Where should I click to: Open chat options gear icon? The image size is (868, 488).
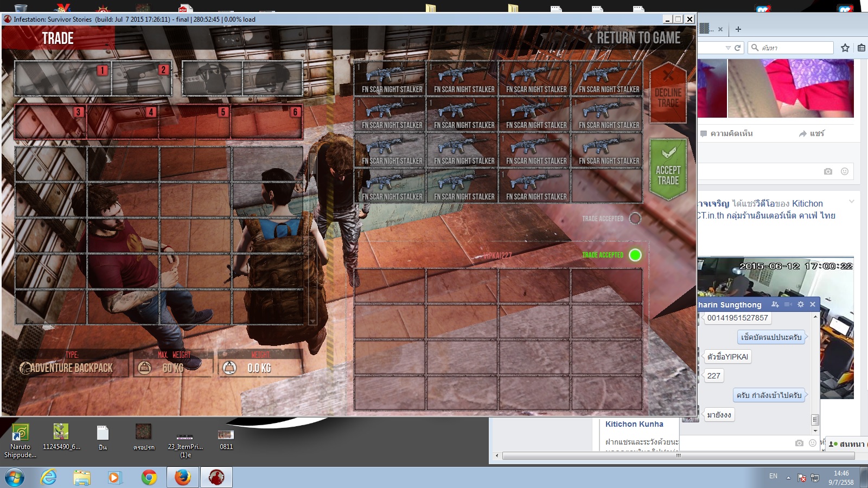click(x=801, y=304)
